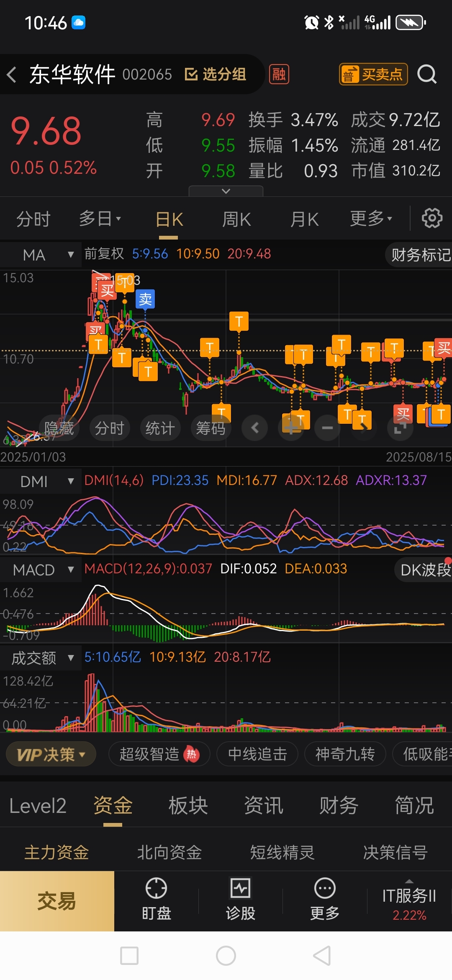Tap the cloud notification icon in status bar

78,22
